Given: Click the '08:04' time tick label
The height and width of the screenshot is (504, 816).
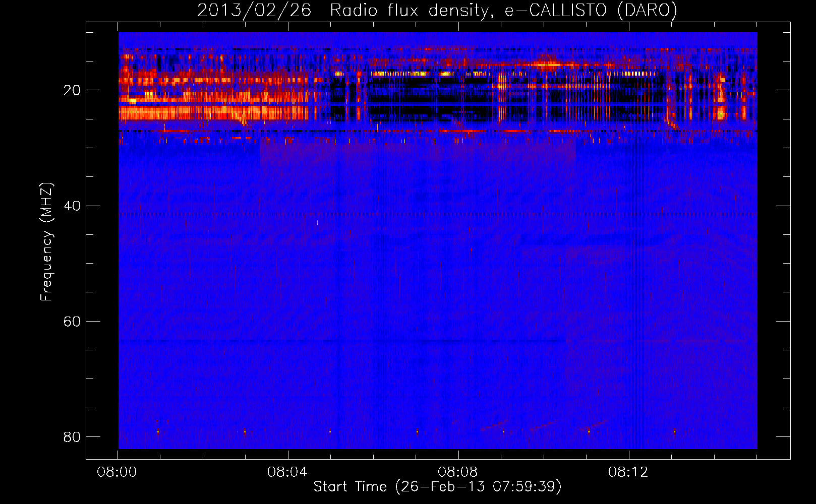Looking at the screenshot, I should click(287, 472).
